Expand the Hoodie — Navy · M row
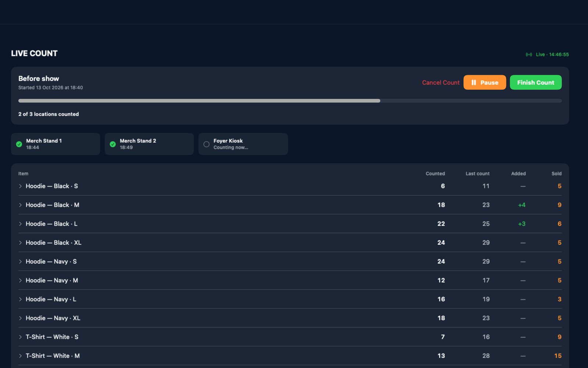This screenshot has width=588, height=368. point(20,280)
